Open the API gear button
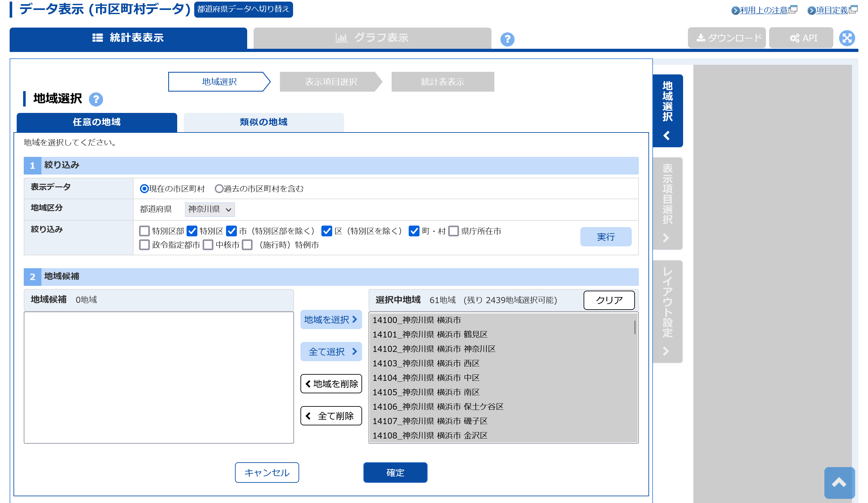Screen dimensions: 868x503 pyautogui.click(x=801, y=38)
